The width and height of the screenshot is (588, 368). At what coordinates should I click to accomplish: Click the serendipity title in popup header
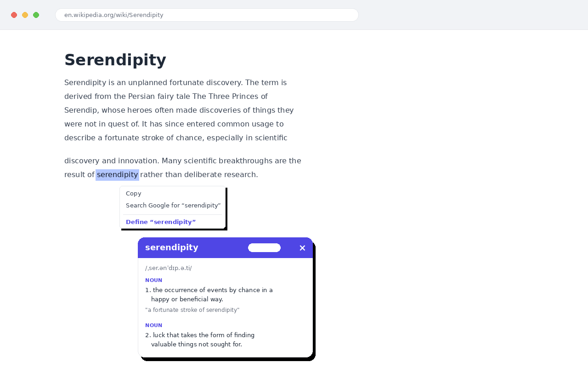(x=172, y=247)
